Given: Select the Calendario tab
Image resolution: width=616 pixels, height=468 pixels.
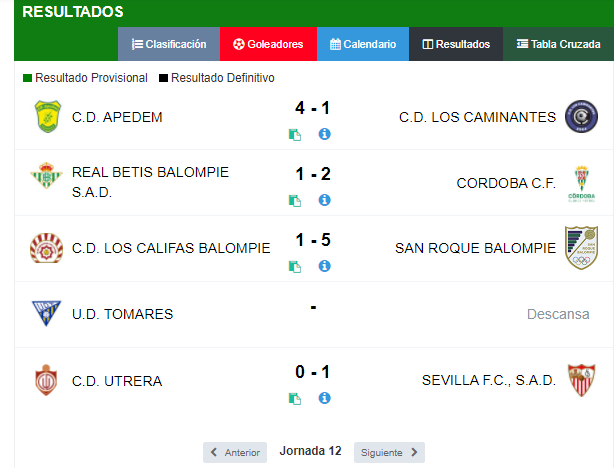Looking at the screenshot, I should click(363, 44).
